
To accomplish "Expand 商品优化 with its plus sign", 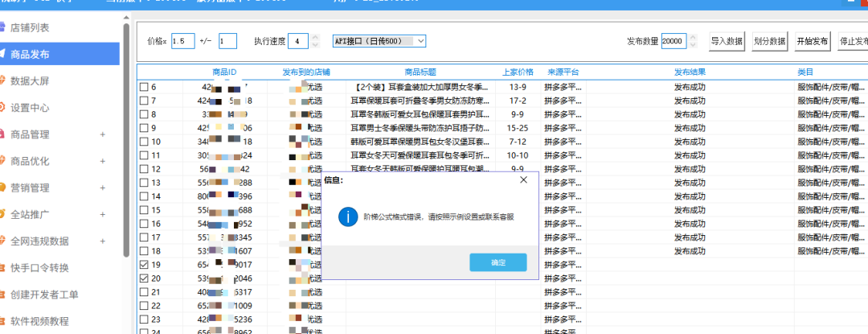I will [x=102, y=161].
